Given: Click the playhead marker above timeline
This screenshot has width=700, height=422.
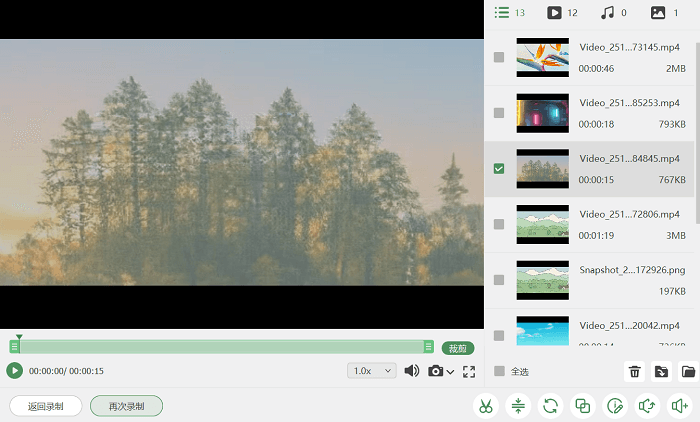Looking at the screenshot, I should click(19, 337).
